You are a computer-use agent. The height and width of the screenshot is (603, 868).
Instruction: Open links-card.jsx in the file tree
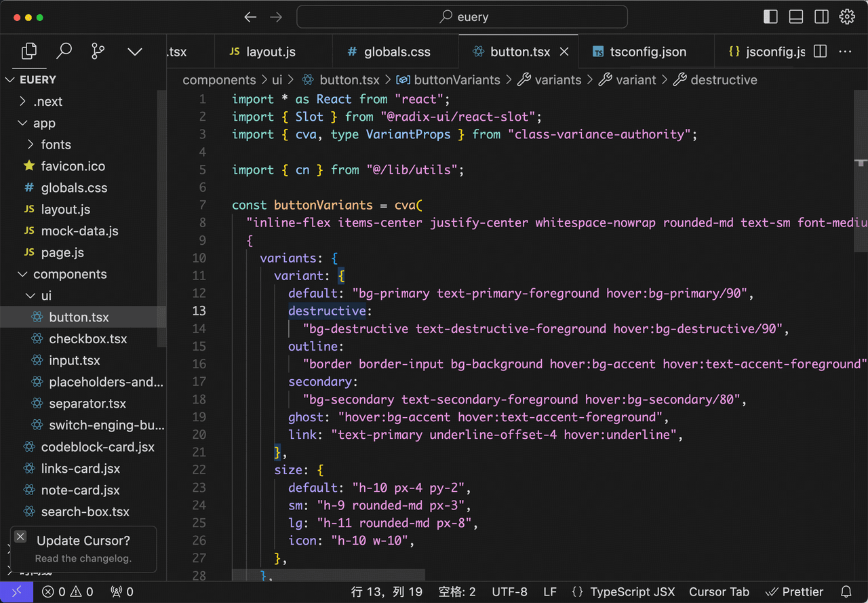coord(83,469)
